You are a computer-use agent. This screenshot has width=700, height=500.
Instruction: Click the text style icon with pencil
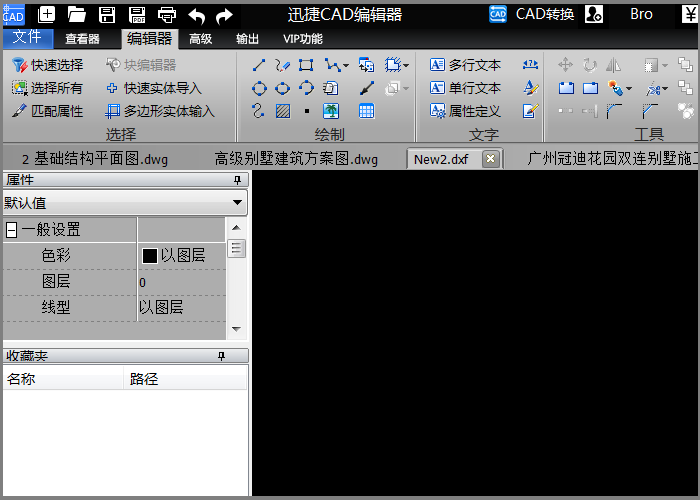click(530, 88)
